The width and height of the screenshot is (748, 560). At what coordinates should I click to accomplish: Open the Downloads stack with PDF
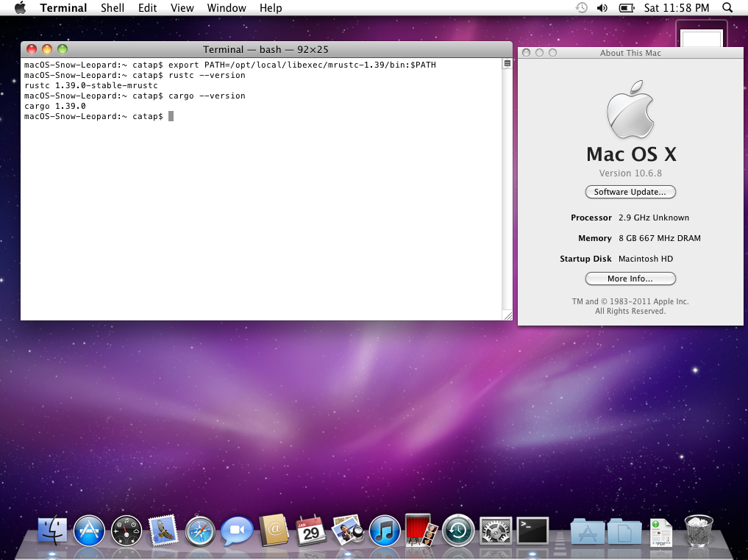(660, 533)
